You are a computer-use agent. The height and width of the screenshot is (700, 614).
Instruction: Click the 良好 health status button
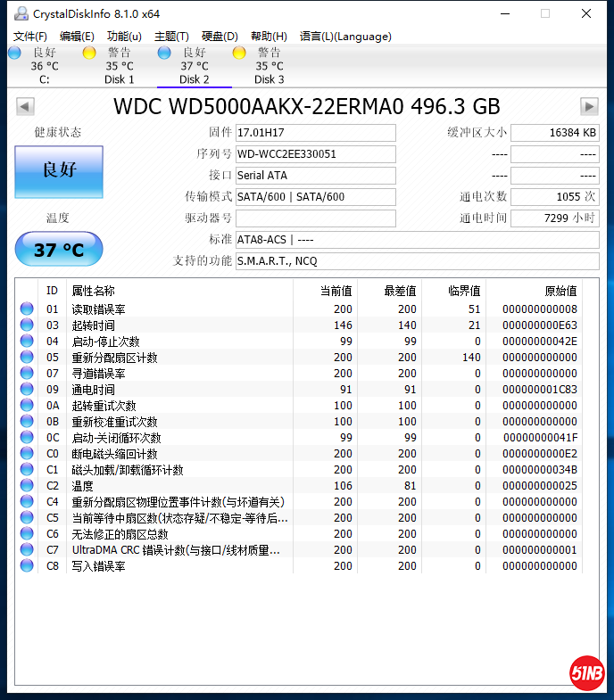pyautogui.click(x=59, y=171)
